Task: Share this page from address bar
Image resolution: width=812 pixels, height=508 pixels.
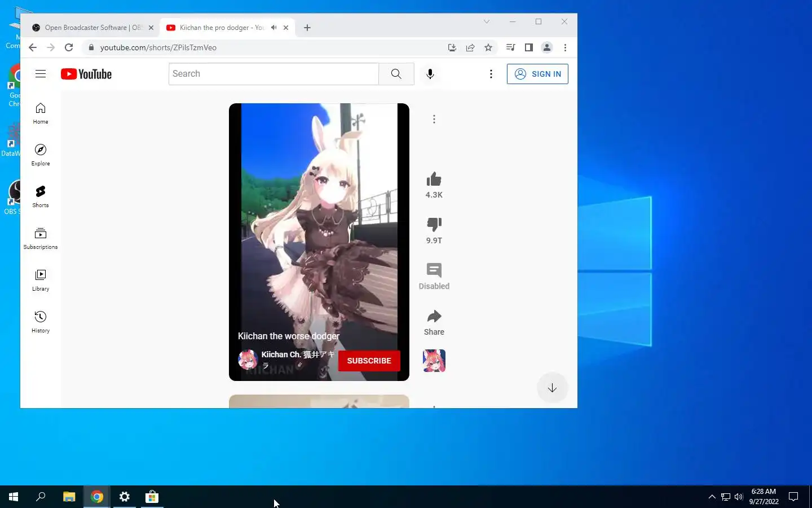Action: tap(470, 47)
